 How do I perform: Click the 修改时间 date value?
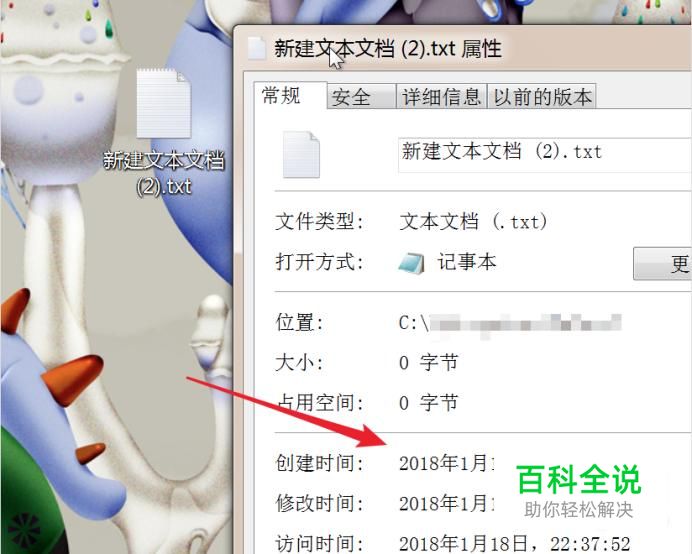click(x=447, y=504)
